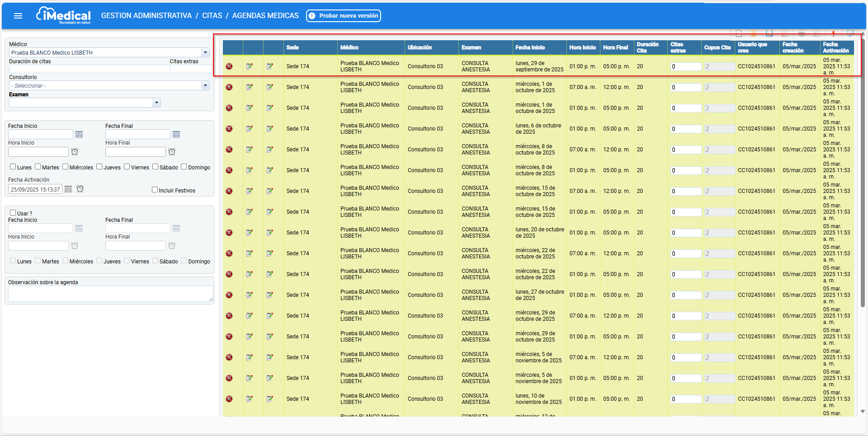
Task: Click the new blank document toolbar icon
Action: click(739, 33)
